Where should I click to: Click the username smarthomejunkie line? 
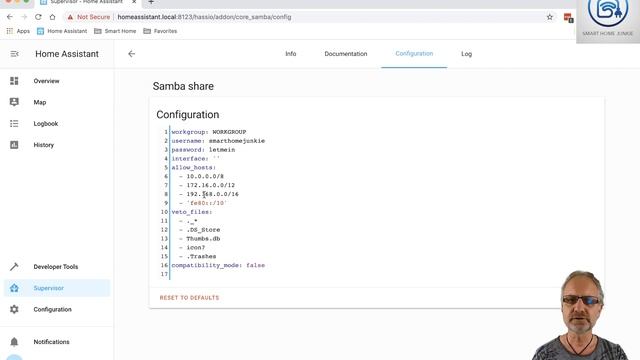coord(218,141)
